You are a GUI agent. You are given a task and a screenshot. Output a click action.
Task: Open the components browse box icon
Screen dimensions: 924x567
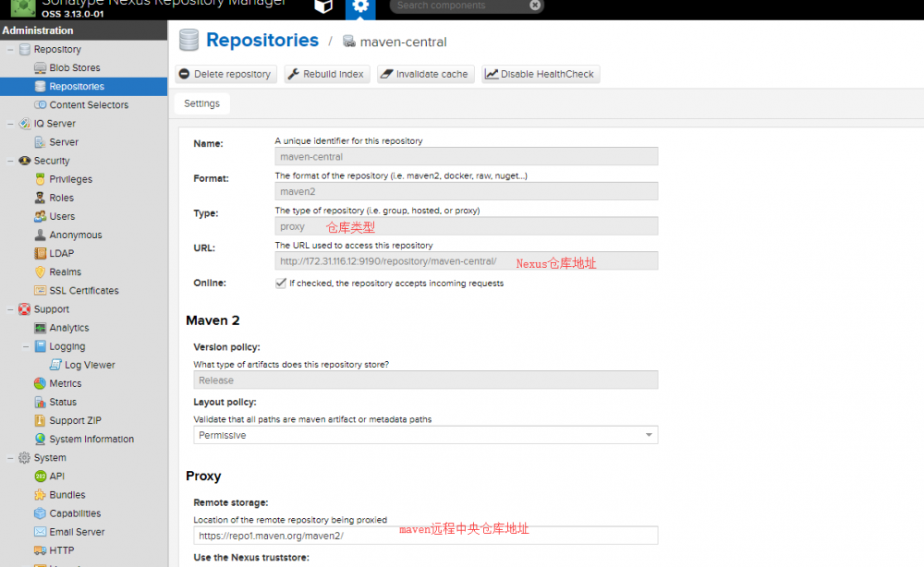tap(323, 6)
